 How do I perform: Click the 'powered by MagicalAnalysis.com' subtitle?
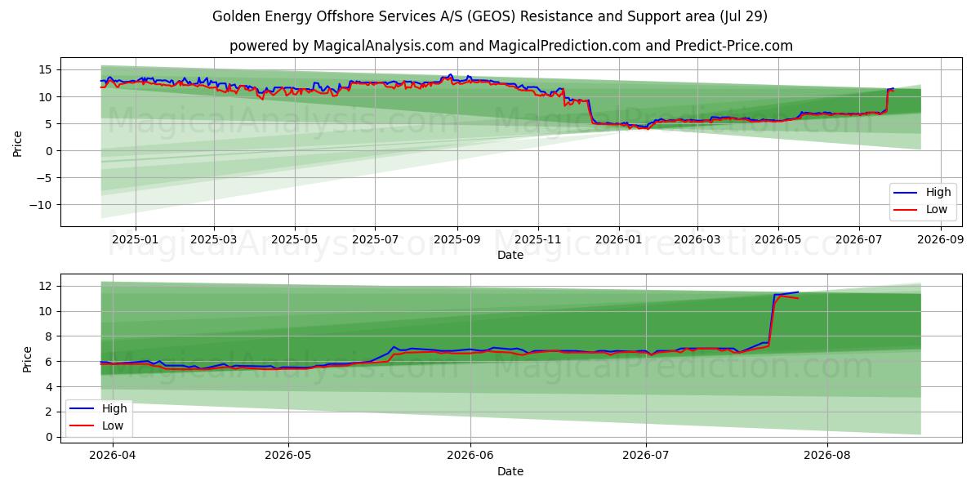(511, 46)
